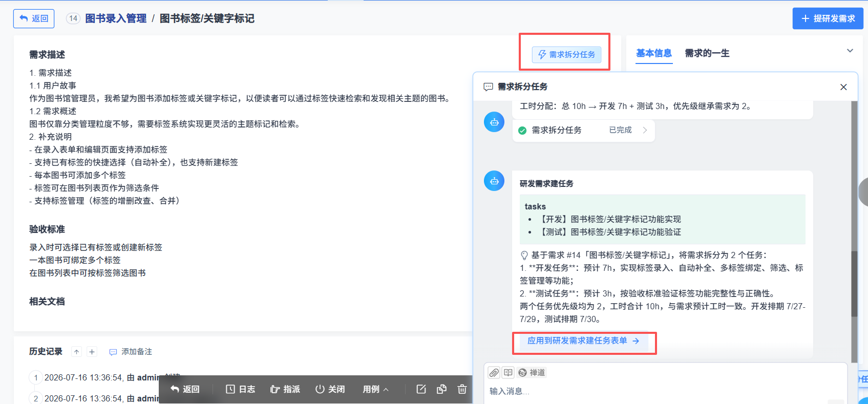
Task: Click the edit pencil icon in bottom toolbar
Action: [421, 389]
